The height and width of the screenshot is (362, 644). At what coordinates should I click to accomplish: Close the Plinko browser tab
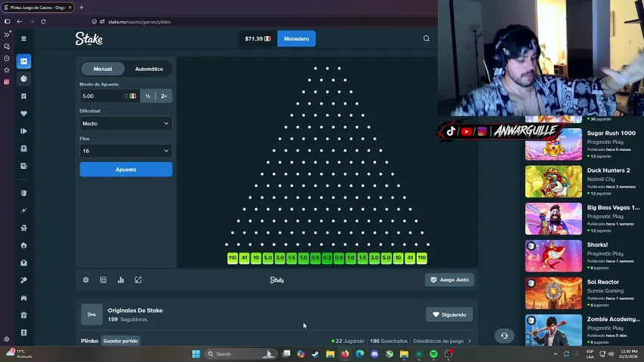coord(69,8)
